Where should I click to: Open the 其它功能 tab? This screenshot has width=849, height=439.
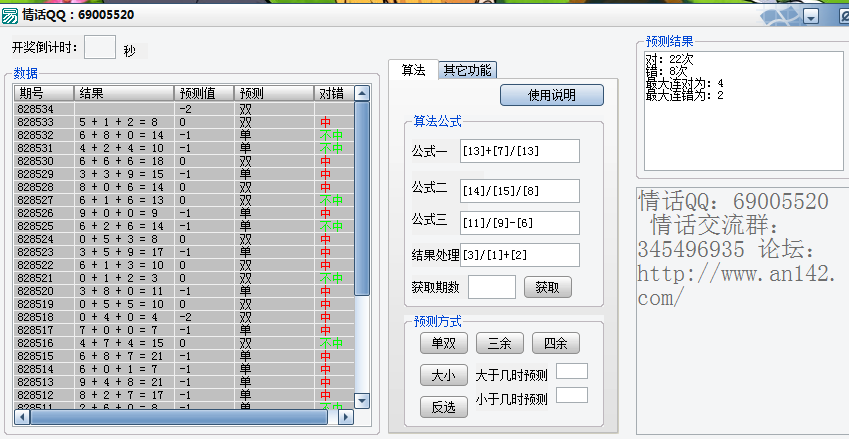coord(468,70)
